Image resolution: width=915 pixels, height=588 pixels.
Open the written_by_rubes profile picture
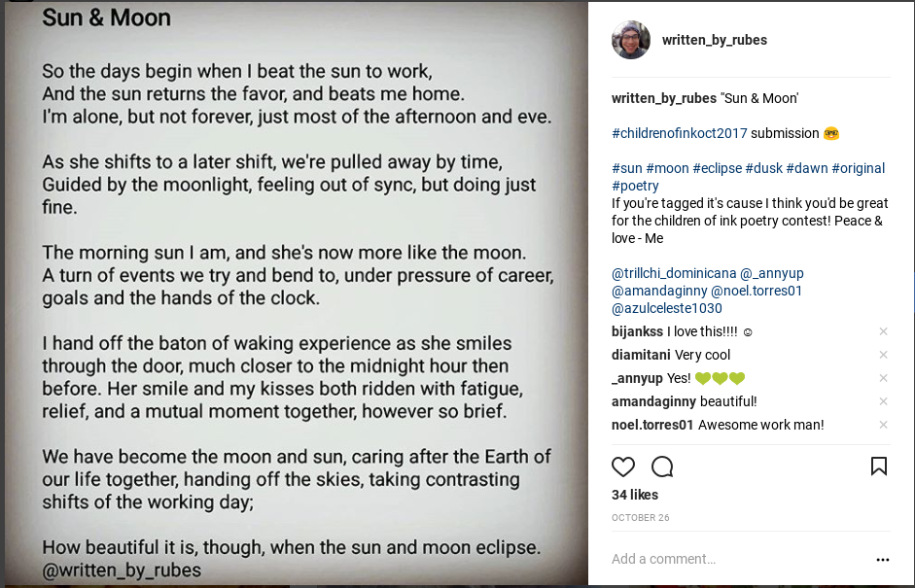point(631,40)
